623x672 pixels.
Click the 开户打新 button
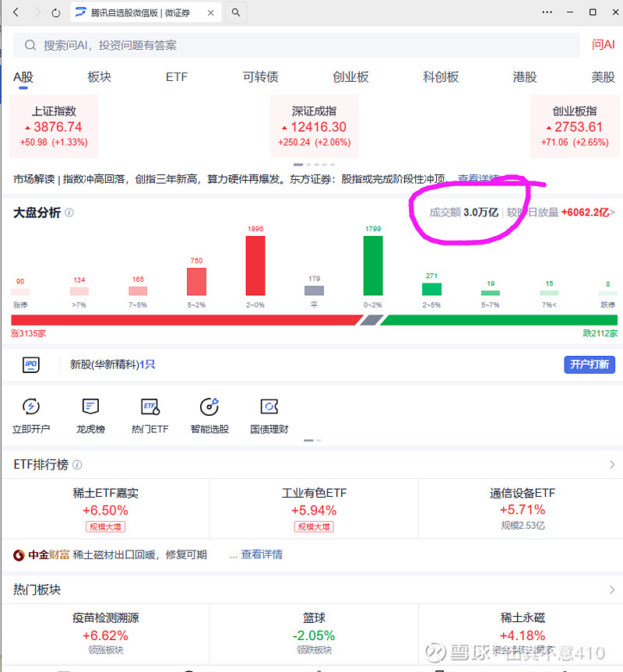coord(590,364)
